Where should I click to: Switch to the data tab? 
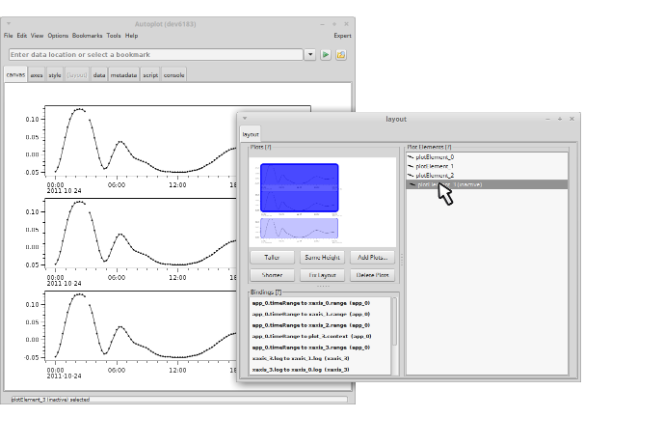coord(99,75)
